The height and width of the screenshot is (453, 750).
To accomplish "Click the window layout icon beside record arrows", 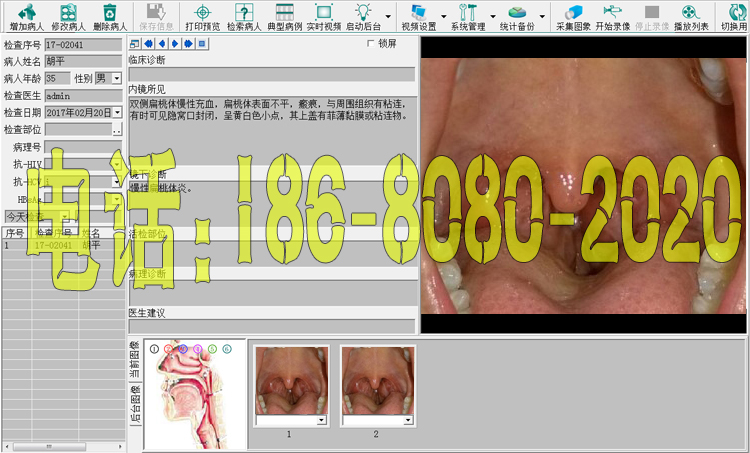I will click(x=135, y=44).
